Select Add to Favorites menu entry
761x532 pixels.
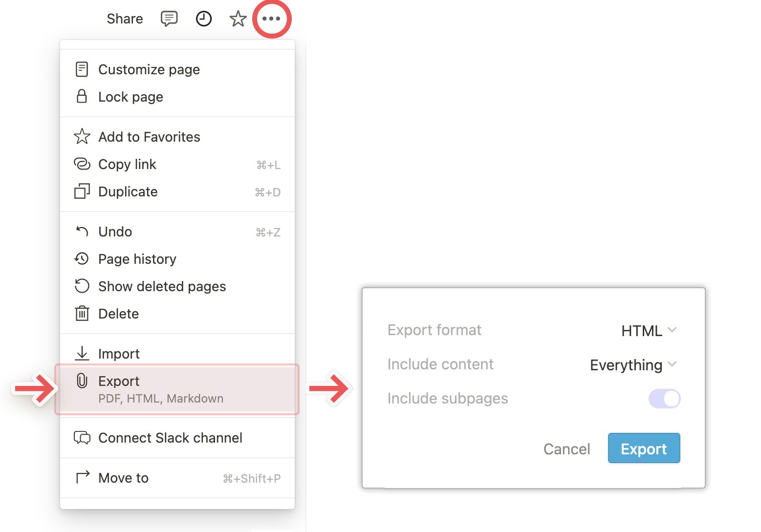pyautogui.click(x=177, y=137)
